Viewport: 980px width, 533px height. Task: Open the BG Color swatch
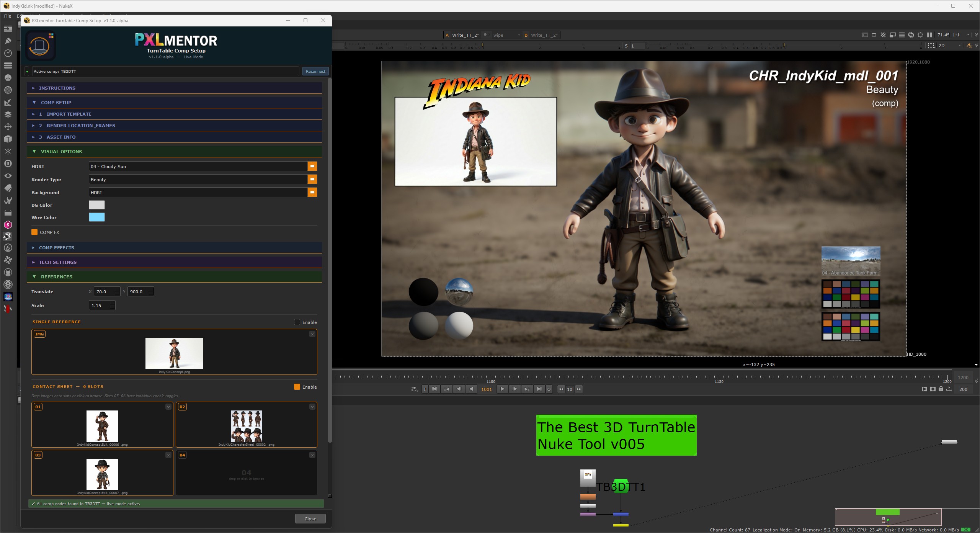97,205
